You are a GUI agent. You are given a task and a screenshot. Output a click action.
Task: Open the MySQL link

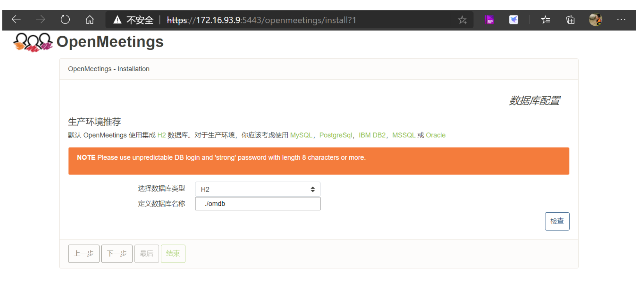(x=301, y=135)
